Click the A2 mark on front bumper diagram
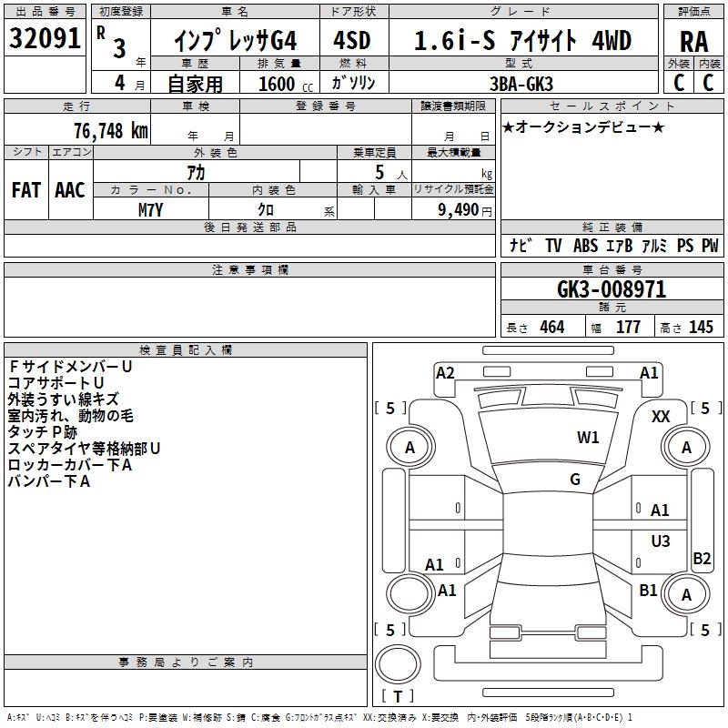This screenshot has height=728, width=728. [x=445, y=373]
